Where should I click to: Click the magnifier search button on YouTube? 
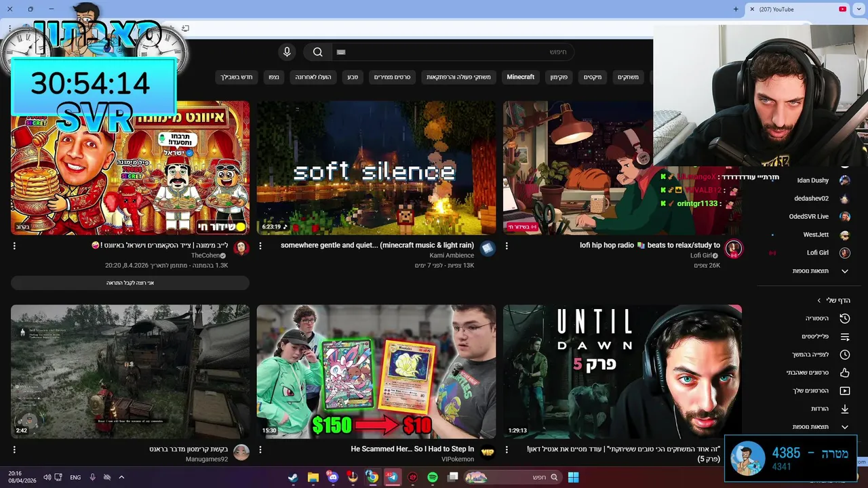pos(317,52)
